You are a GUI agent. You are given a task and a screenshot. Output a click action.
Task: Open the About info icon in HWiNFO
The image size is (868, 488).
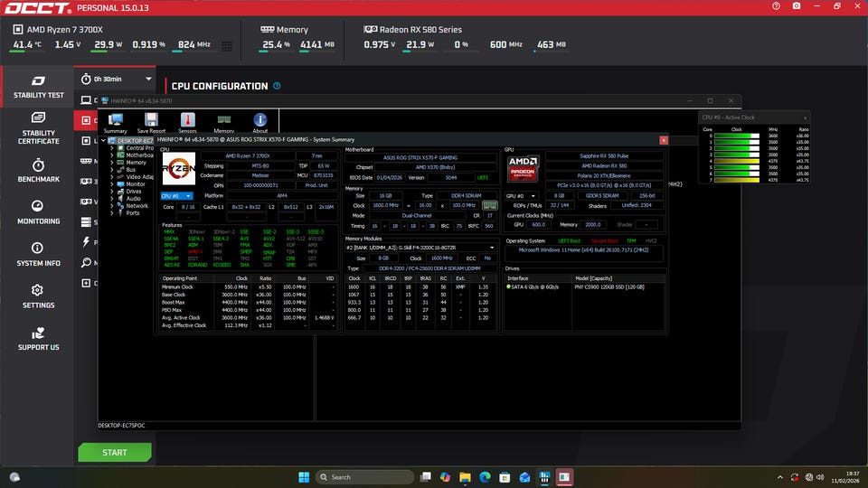pos(259,123)
